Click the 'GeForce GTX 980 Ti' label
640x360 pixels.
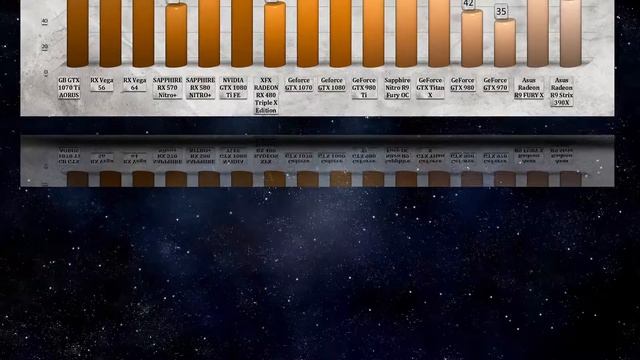pyautogui.click(x=364, y=87)
